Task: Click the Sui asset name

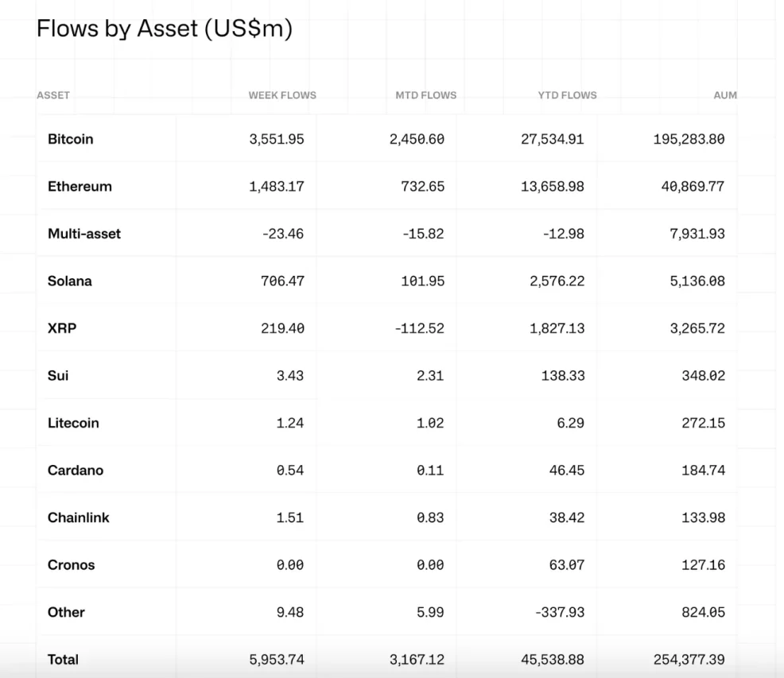Action: [58, 375]
